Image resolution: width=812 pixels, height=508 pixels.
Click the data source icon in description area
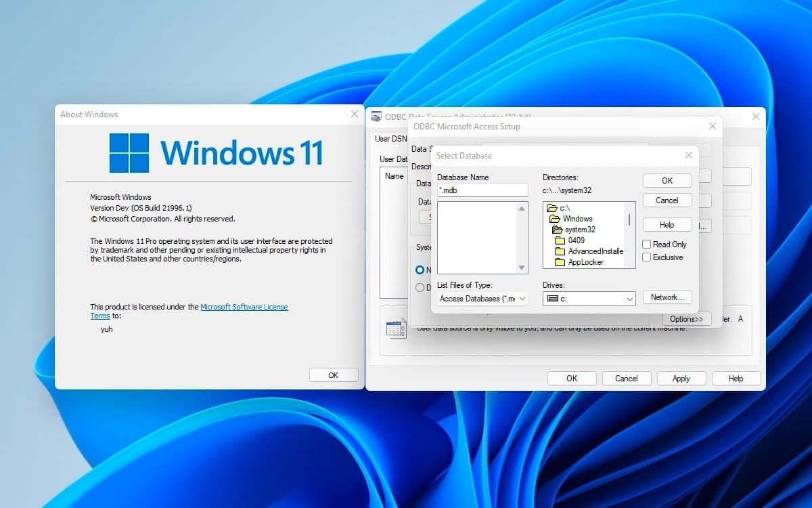click(396, 329)
